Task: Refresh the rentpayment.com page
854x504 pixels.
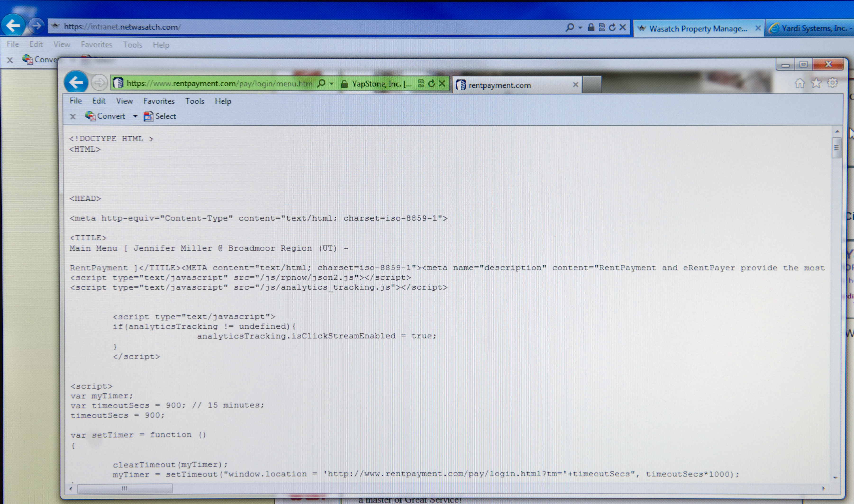Action: 432,84
